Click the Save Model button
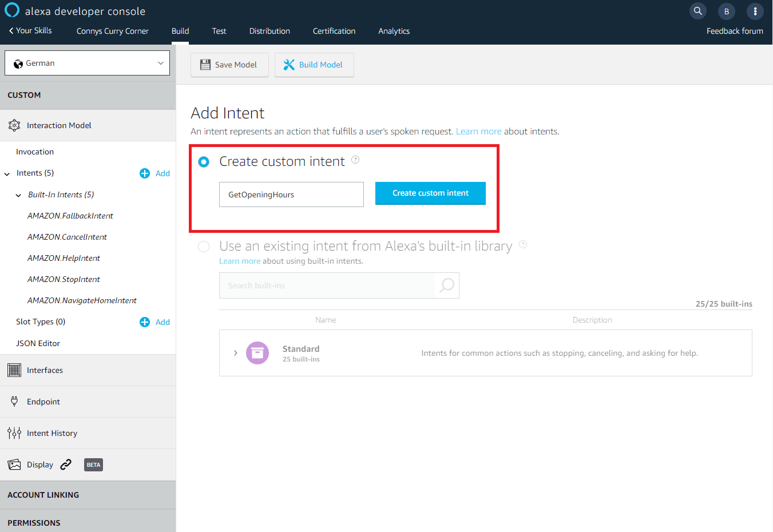773x532 pixels. 229,65
